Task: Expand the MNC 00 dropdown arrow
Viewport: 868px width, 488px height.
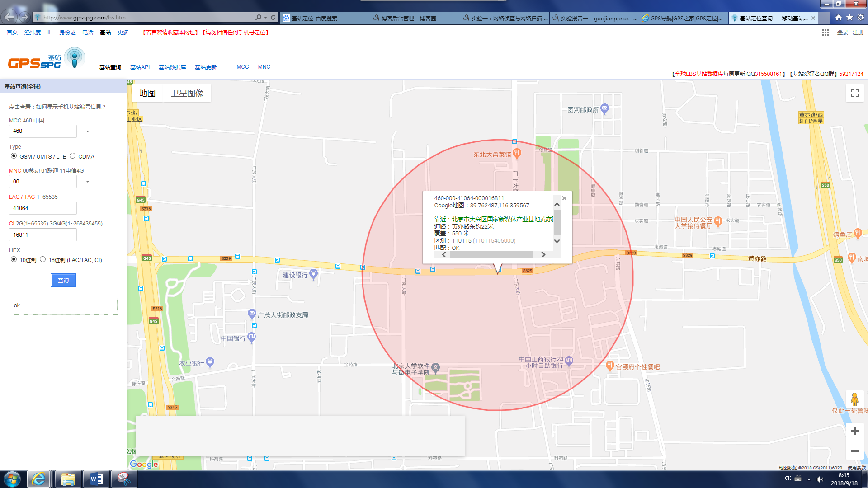Action: pos(88,182)
